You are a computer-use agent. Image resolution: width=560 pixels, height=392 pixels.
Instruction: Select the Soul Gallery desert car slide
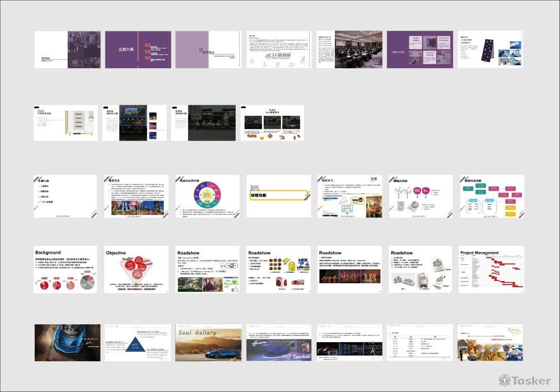(x=208, y=343)
